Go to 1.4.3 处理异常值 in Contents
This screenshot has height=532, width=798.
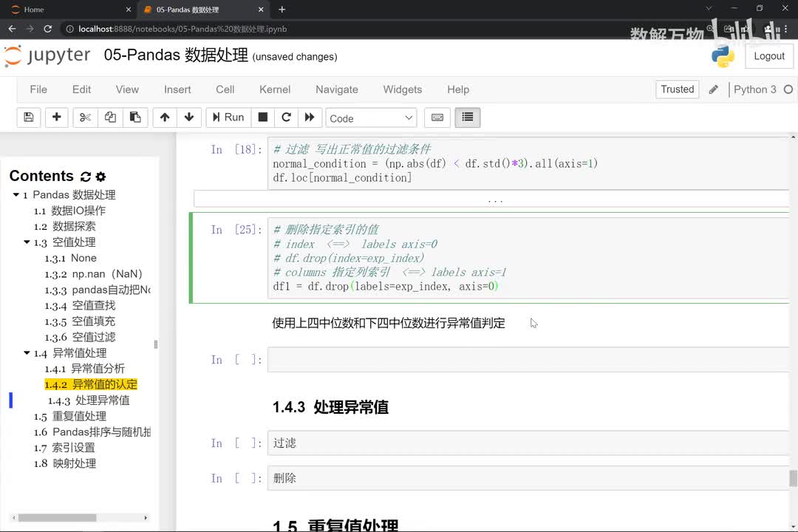click(89, 400)
